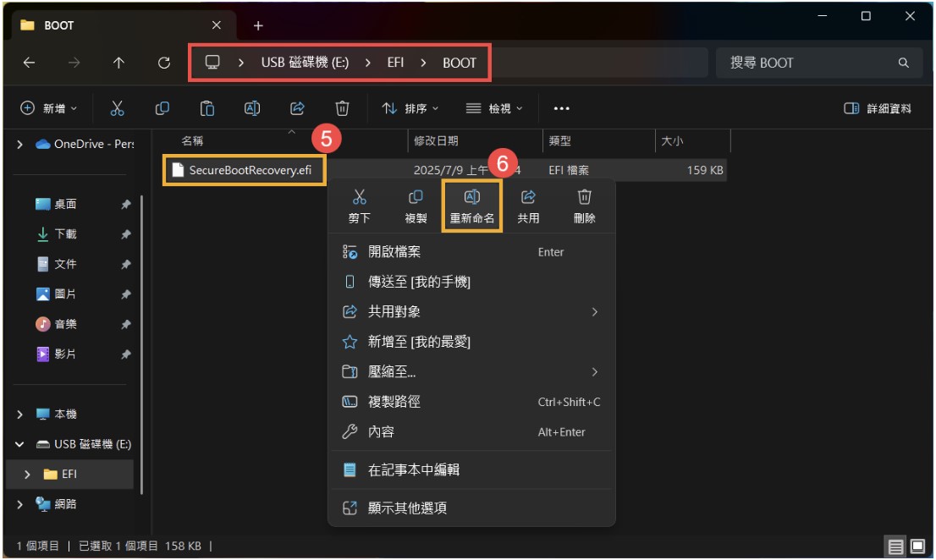
Task: Click the Cut icon in context menu
Action: coord(359,198)
